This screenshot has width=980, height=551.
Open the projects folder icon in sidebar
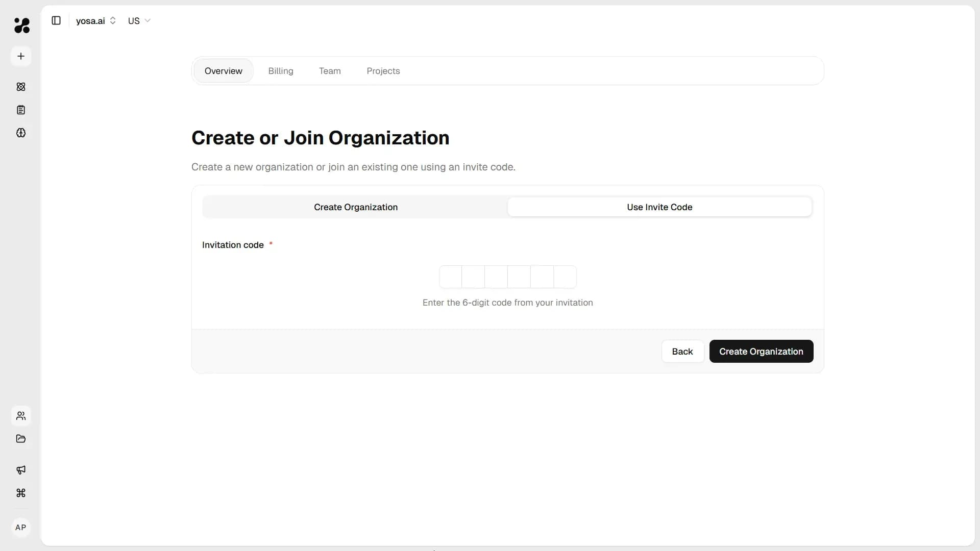(x=21, y=439)
